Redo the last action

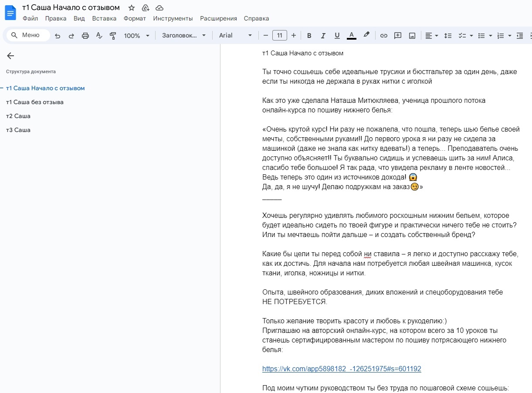coord(71,36)
